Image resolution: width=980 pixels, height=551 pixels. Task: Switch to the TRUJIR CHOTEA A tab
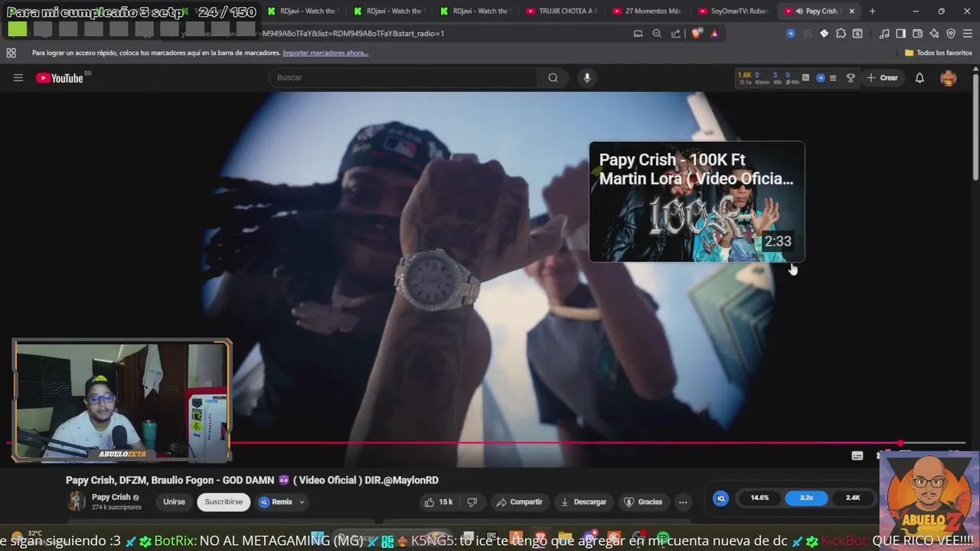pos(560,11)
